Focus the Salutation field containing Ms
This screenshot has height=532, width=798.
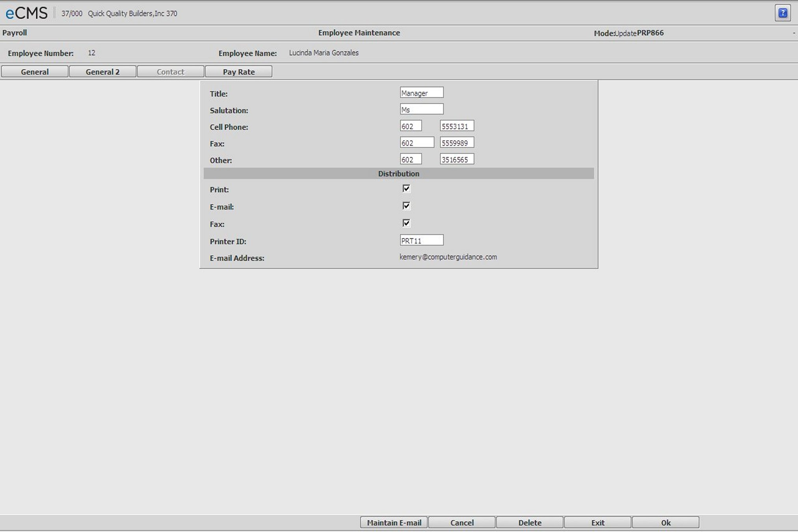point(422,109)
